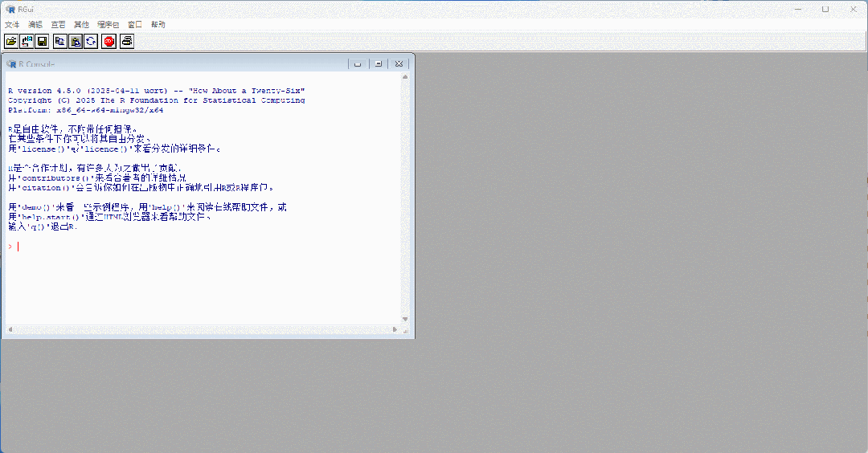Click console vertical scrollbar up arrow
The width and height of the screenshot is (868, 453).
pyautogui.click(x=405, y=77)
